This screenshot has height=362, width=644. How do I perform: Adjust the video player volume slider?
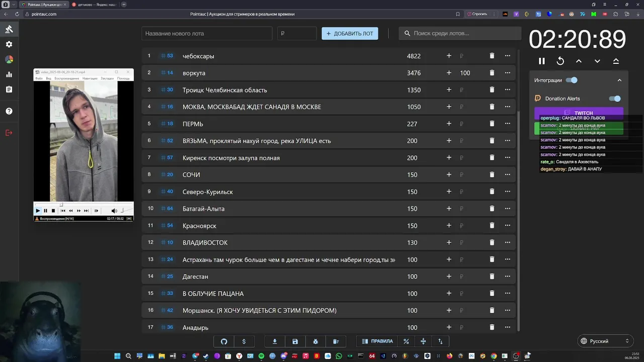(x=126, y=211)
